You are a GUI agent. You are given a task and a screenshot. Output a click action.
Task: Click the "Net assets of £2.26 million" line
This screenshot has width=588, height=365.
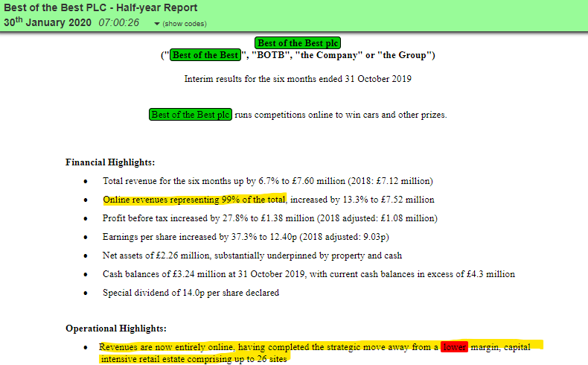pyautogui.click(x=252, y=256)
